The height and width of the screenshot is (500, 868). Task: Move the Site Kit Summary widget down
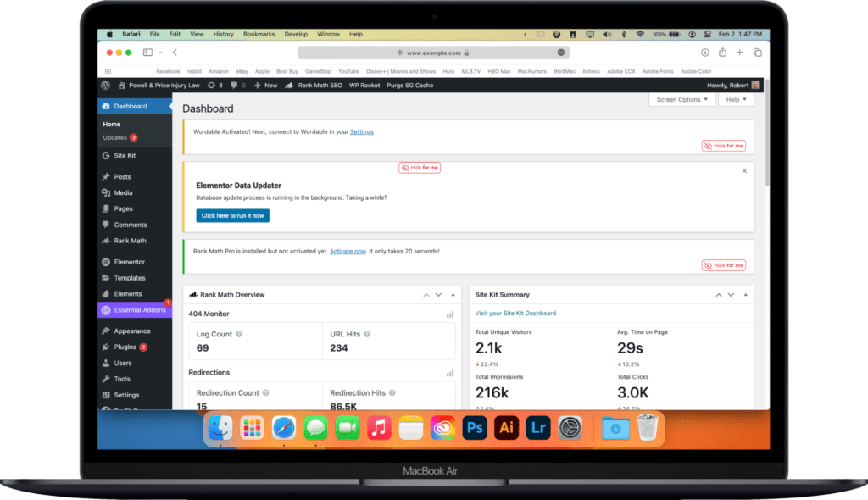coord(731,295)
